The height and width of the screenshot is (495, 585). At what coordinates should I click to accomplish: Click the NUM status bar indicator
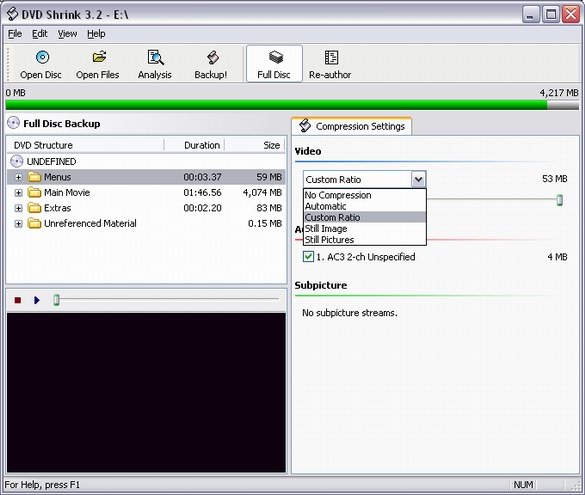[523, 485]
